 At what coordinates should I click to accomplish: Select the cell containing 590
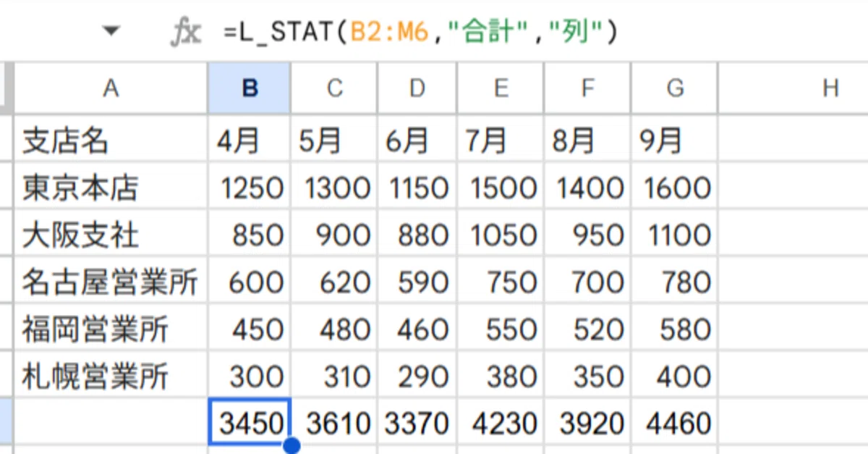click(417, 282)
